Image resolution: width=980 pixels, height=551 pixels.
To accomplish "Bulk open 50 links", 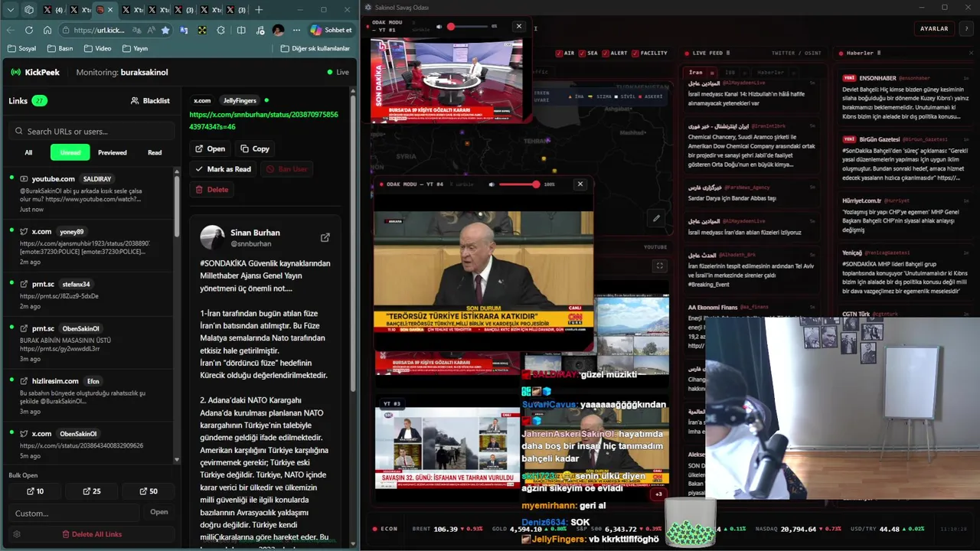I will (149, 491).
